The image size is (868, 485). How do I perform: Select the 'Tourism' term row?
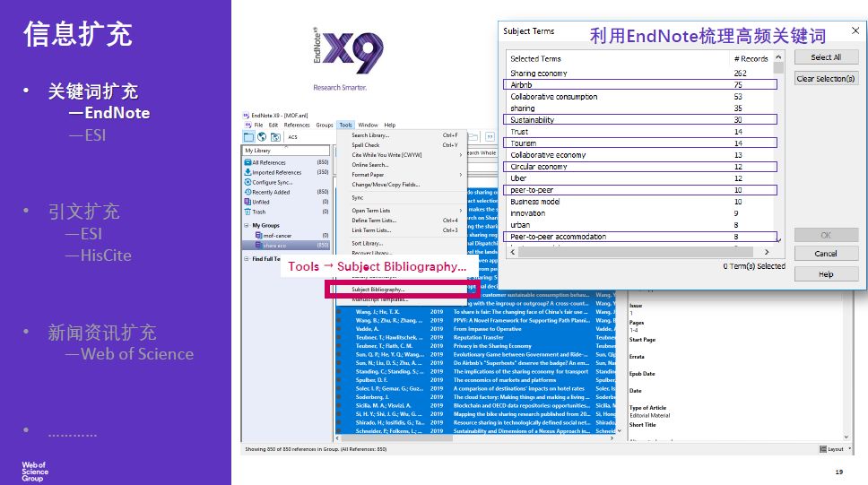640,143
